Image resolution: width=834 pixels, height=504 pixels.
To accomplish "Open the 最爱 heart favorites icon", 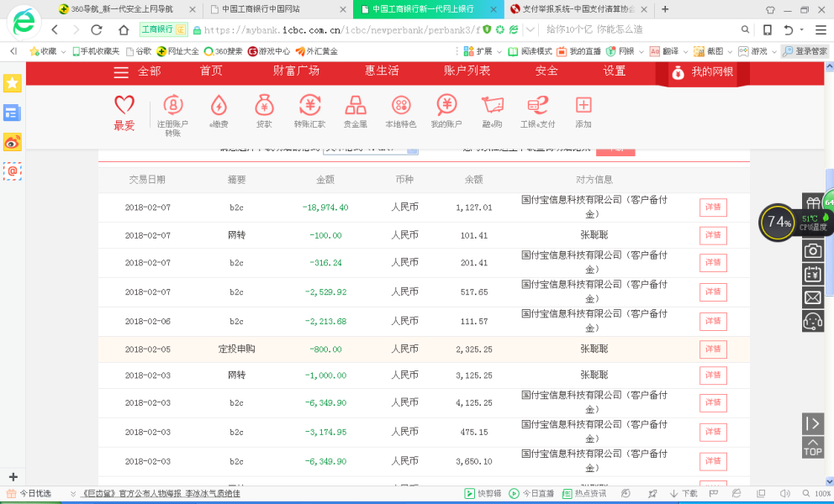I will [124, 106].
